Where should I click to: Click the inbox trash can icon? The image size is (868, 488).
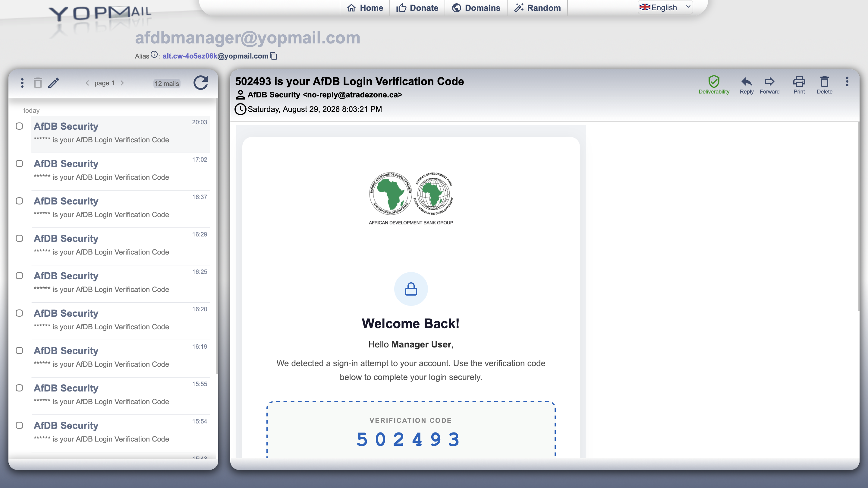tap(38, 83)
